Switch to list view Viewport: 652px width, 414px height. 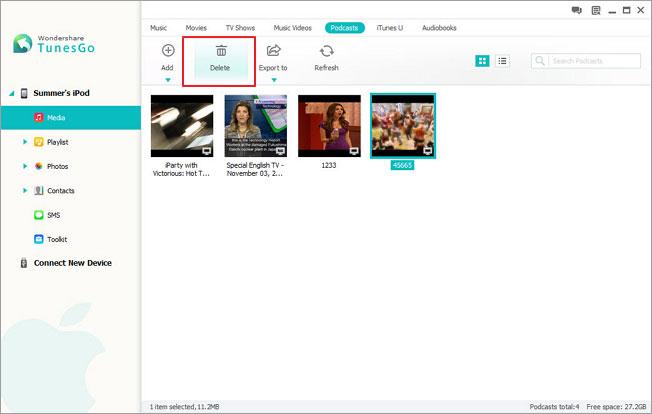pos(502,61)
